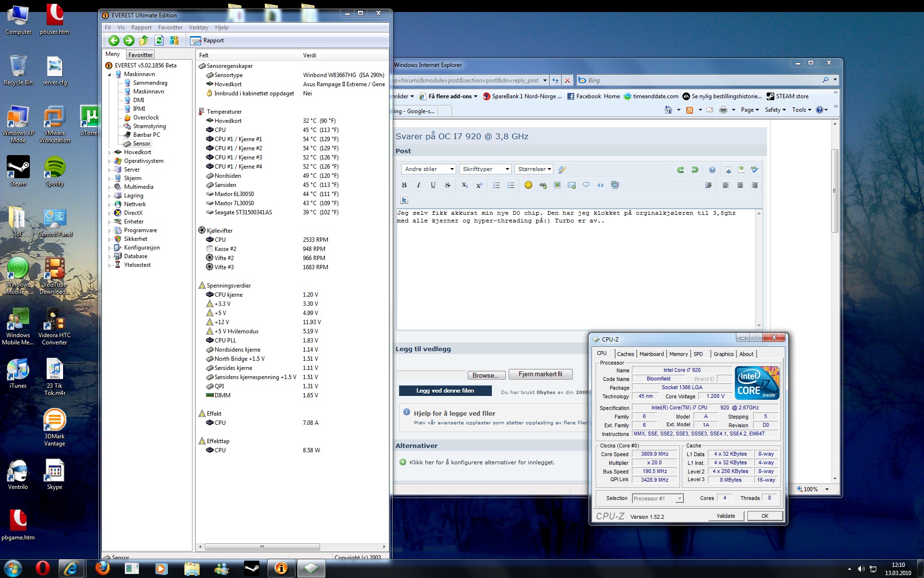
Task: Toggle Underline formatting in the post editor
Action: pos(433,185)
